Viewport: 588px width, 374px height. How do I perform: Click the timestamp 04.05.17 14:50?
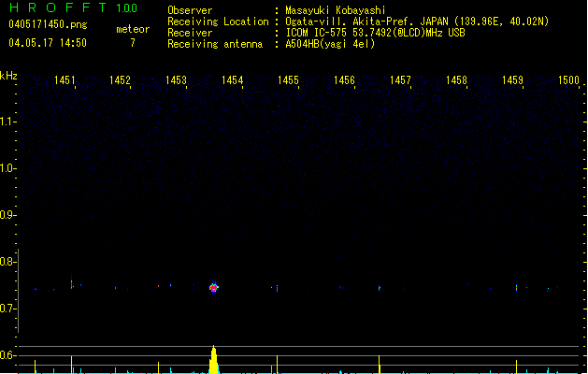point(48,43)
